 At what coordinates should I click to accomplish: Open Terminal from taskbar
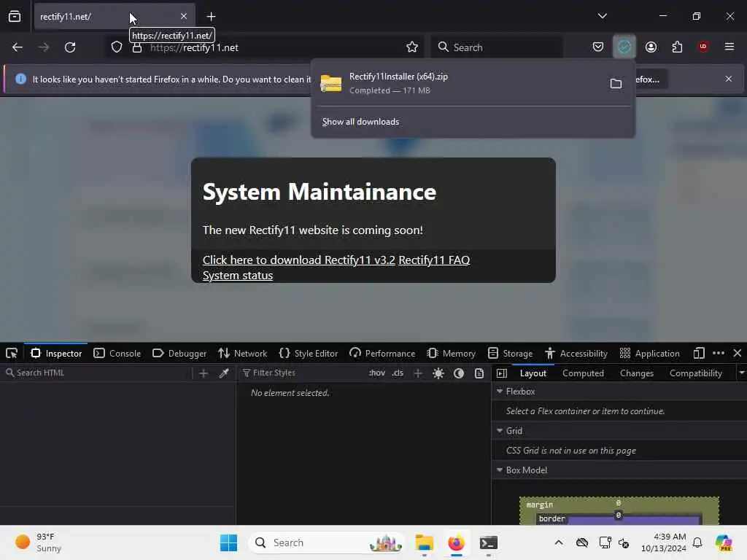tap(488, 542)
